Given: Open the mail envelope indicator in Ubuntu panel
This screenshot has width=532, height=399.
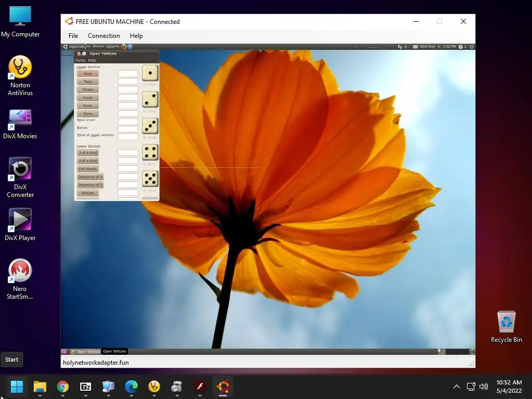Looking at the screenshot, I should [415, 46].
